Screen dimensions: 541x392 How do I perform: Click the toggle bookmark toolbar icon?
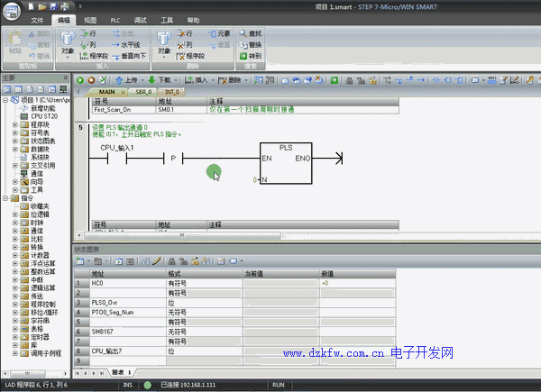tap(285, 80)
